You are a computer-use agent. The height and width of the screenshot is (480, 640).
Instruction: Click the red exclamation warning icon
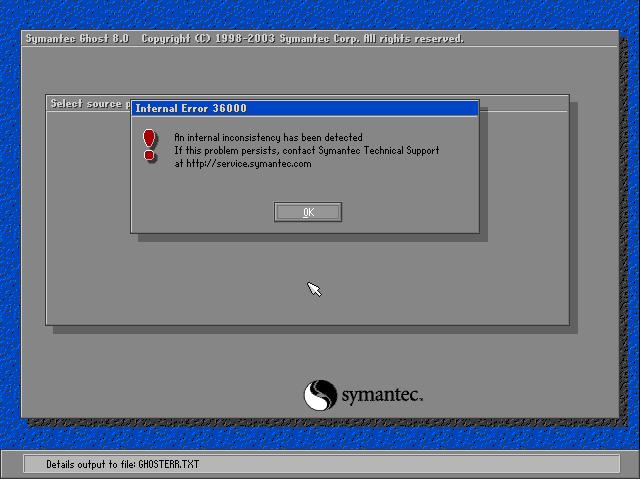click(149, 145)
